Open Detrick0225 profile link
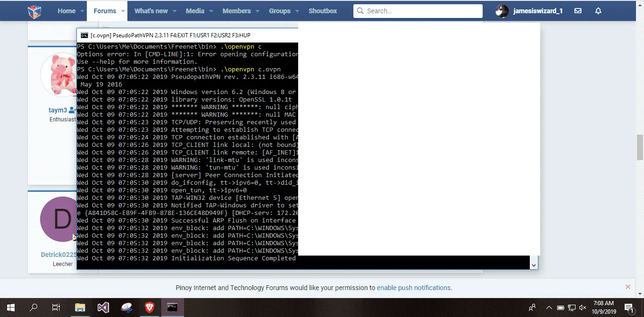The image size is (644, 317). pos(59,255)
